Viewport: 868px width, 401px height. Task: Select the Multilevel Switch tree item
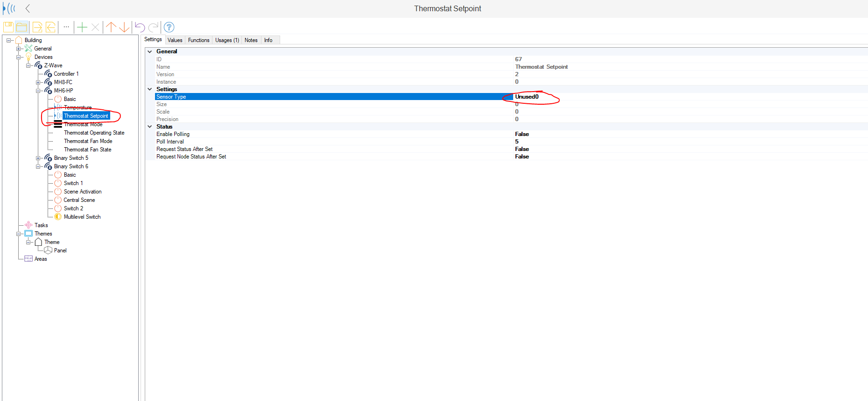(82, 217)
